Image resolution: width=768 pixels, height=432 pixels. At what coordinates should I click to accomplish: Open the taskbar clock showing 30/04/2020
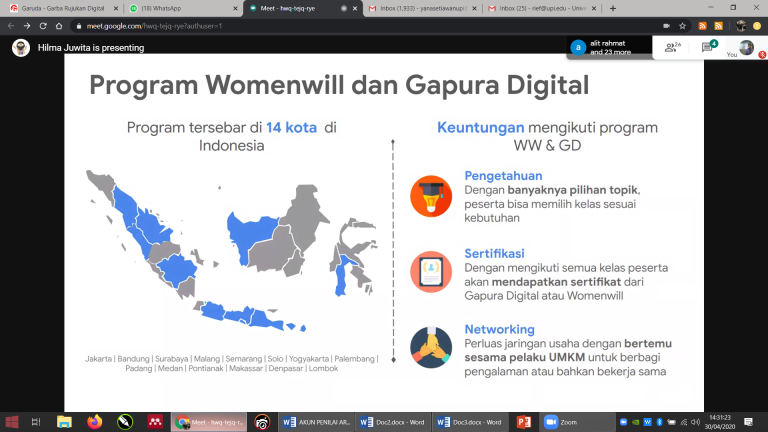pyautogui.click(x=720, y=422)
